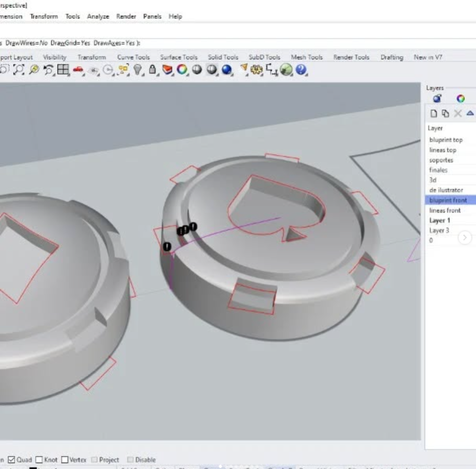
Task: Click the red car icon in toolbar
Action: click(78, 70)
